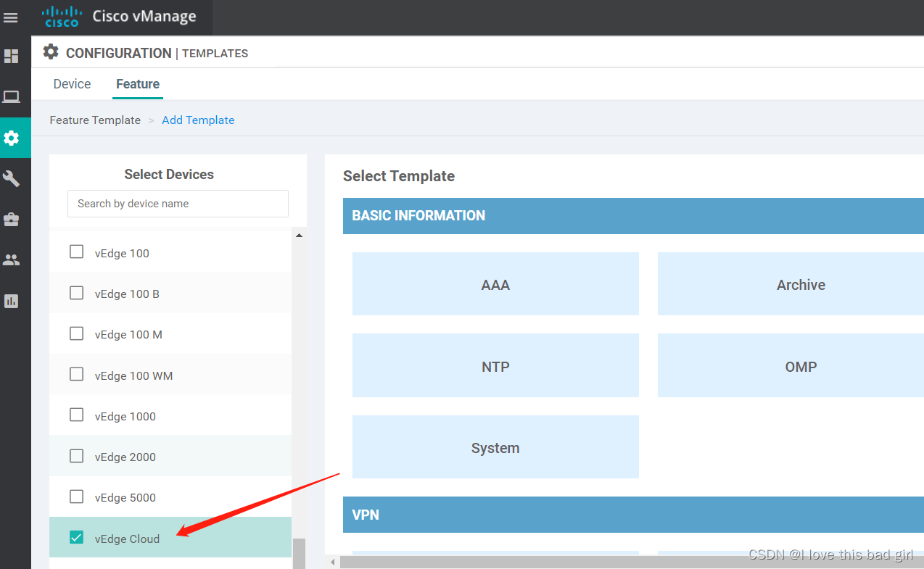
Task: Click the device list scrollbar thumb
Action: pos(299,553)
